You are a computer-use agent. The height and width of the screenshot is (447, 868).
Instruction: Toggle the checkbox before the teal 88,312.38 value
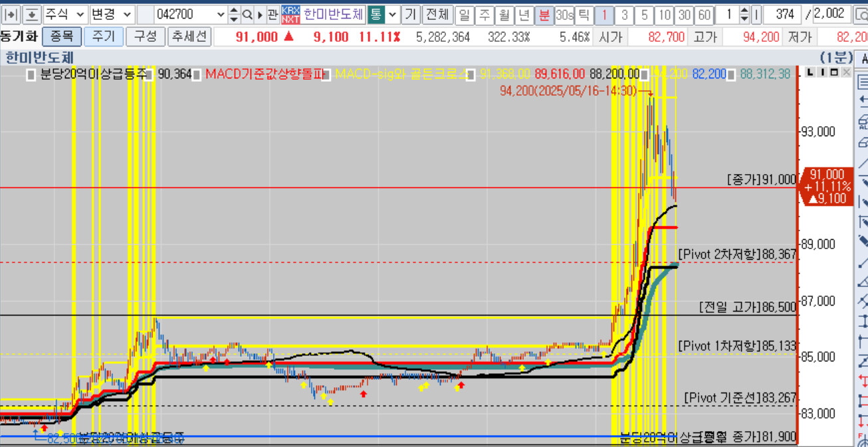pyautogui.click(x=732, y=74)
